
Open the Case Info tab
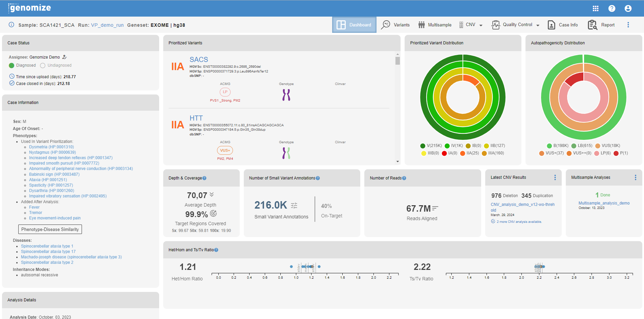(563, 25)
